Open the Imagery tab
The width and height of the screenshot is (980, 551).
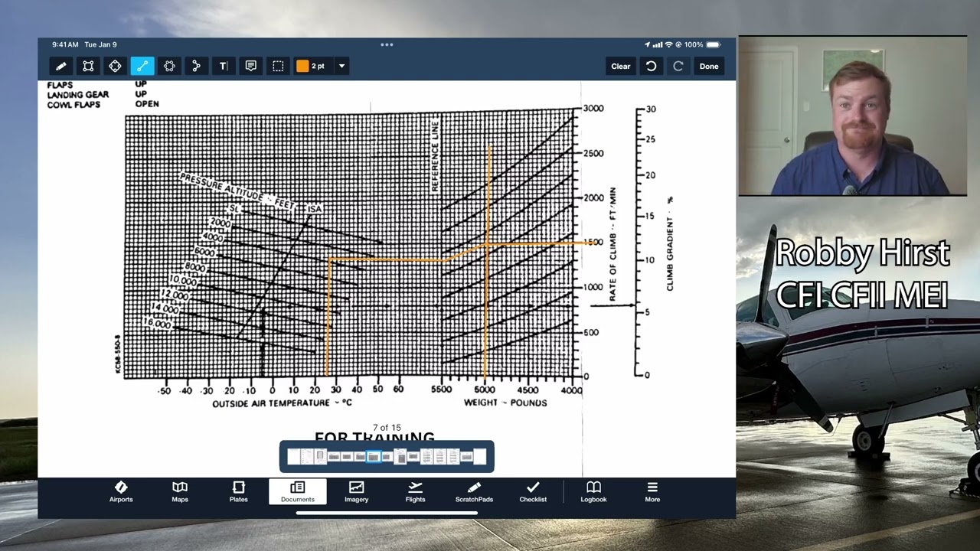click(x=356, y=491)
